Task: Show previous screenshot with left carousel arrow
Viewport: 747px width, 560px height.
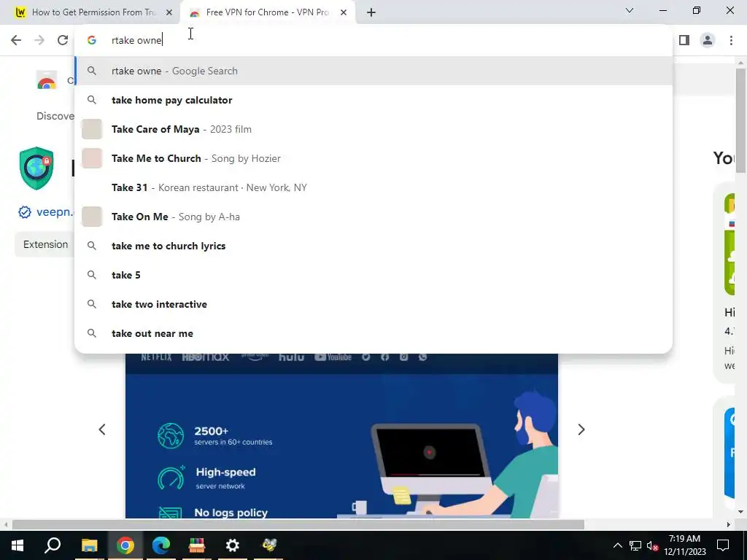Action: click(x=102, y=429)
